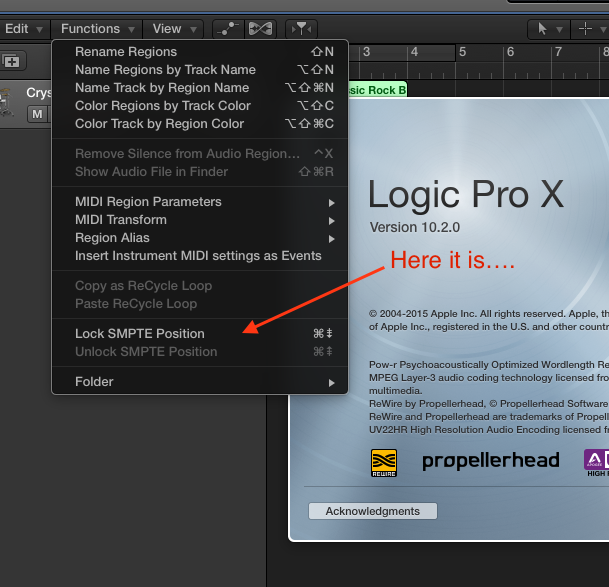Expand MIDI Transform submenu

pos(200,220)
